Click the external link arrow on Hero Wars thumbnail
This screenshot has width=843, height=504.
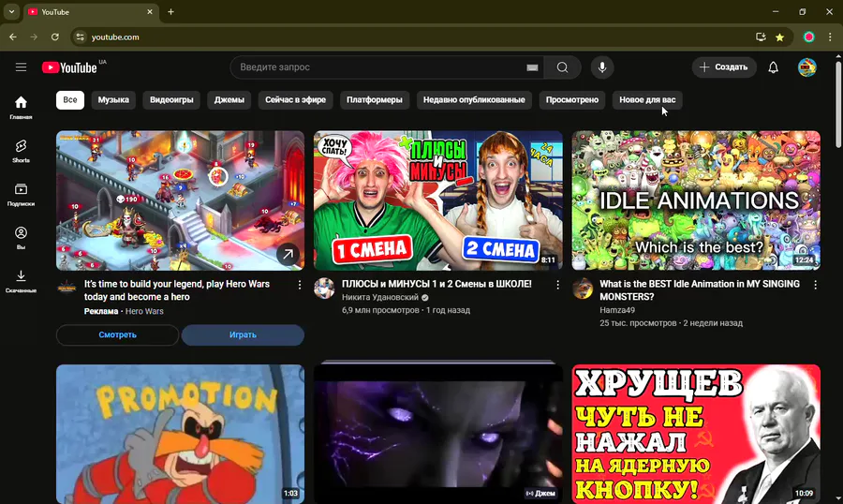pos(288,254)
